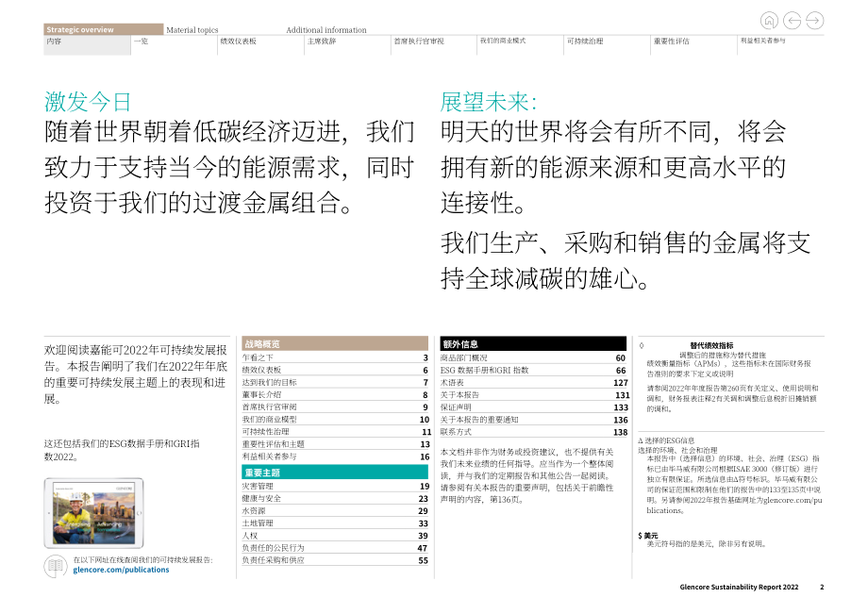The image size is (868, 614).
Task: Switch to the Additional information tab
Action: point(326,30)
